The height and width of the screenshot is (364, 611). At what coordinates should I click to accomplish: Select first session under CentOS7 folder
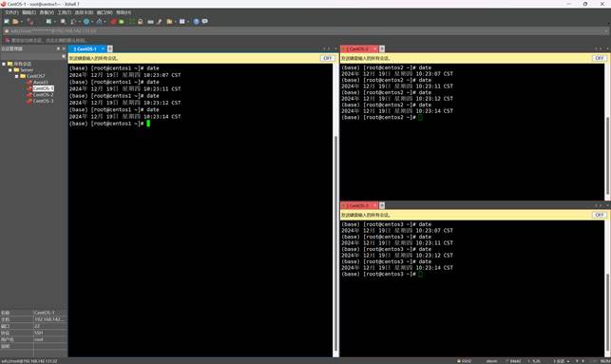(x=41, y=83)
